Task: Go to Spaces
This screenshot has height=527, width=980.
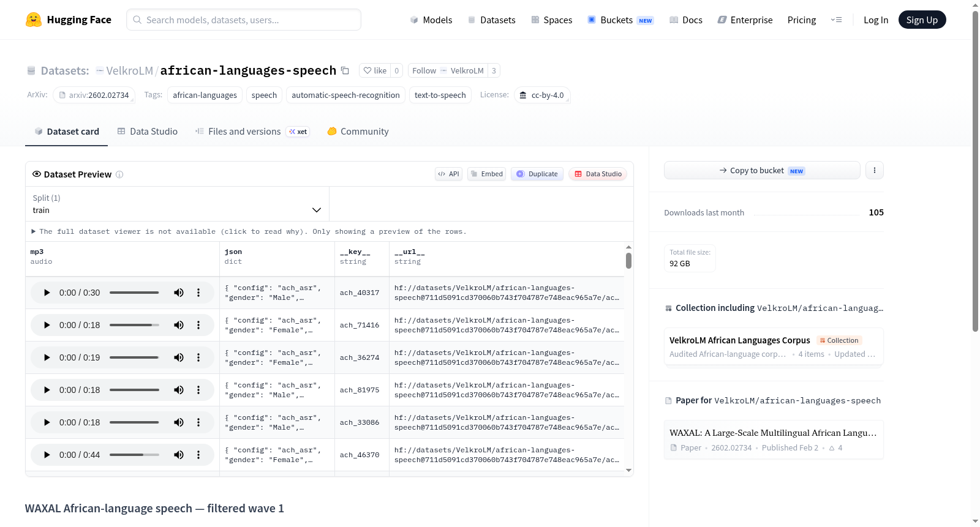Action: 552,20
